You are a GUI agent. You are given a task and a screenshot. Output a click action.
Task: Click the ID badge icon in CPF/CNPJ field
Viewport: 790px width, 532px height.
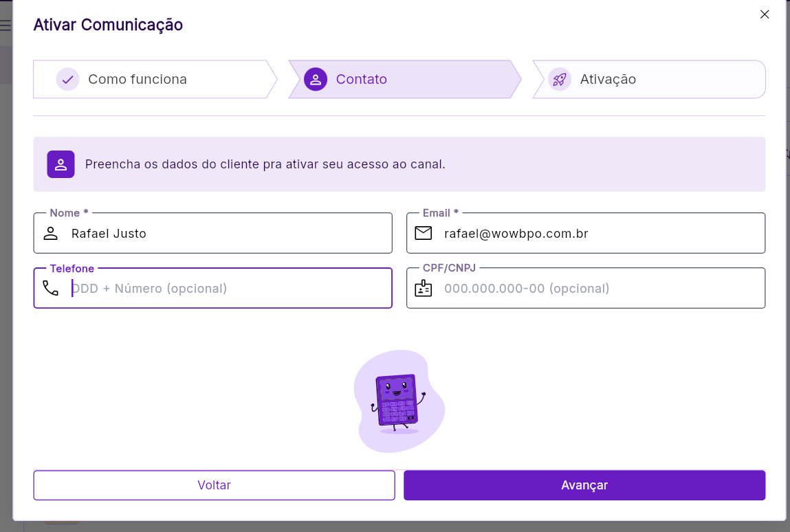click(424, 288)
